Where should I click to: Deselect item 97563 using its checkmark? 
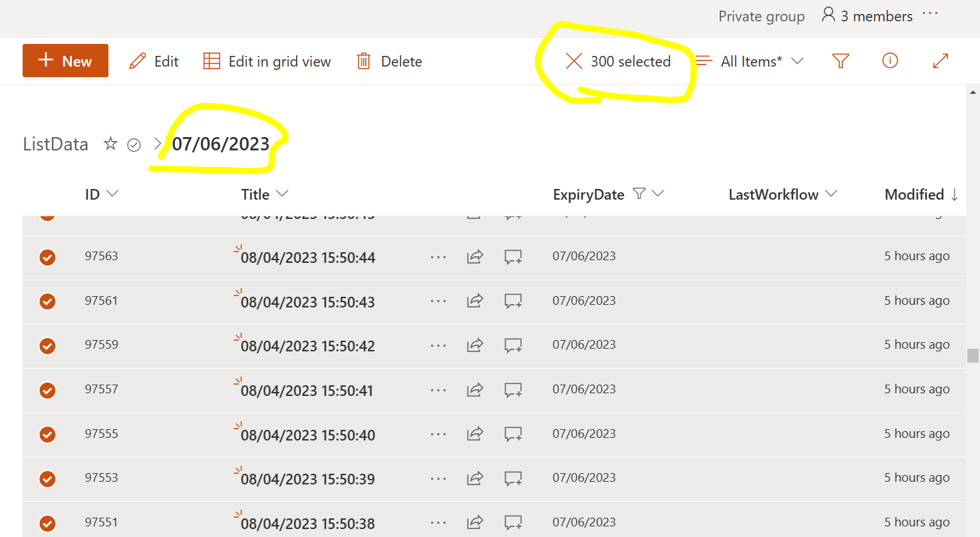(x=47, y=257)
